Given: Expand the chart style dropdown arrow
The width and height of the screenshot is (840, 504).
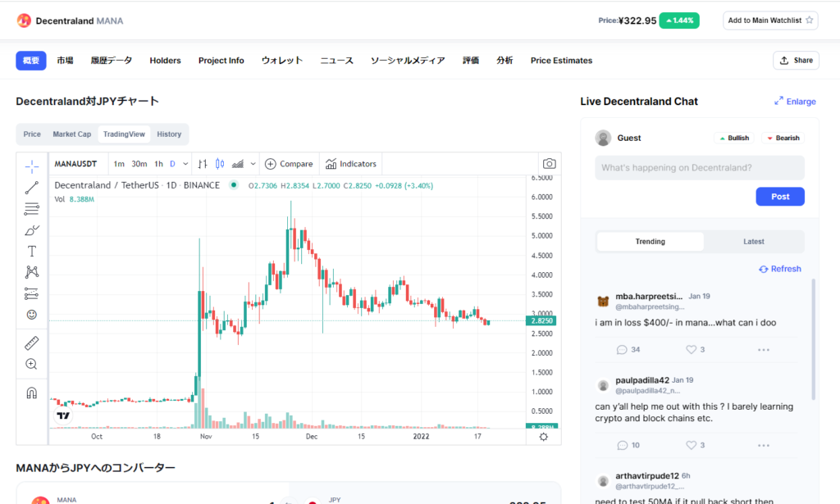Looking at the screenshot, I should click(x=253, y=164).
